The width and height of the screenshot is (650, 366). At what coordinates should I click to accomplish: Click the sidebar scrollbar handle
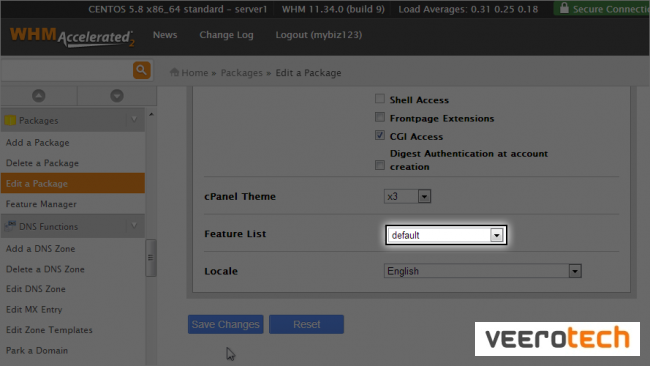click(151, 257)
